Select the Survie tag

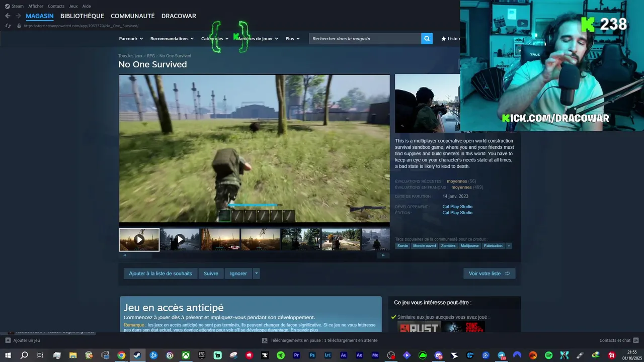[403, 246]
